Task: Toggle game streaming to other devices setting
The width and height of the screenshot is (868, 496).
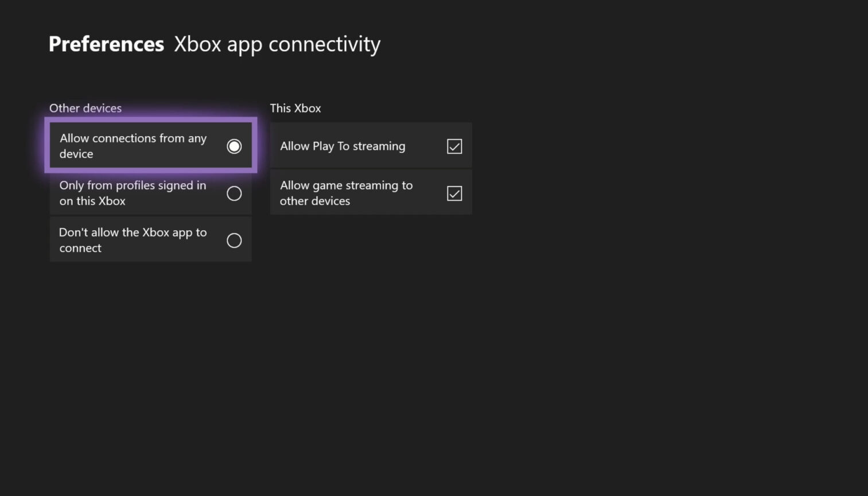Action: click(454, 193)
